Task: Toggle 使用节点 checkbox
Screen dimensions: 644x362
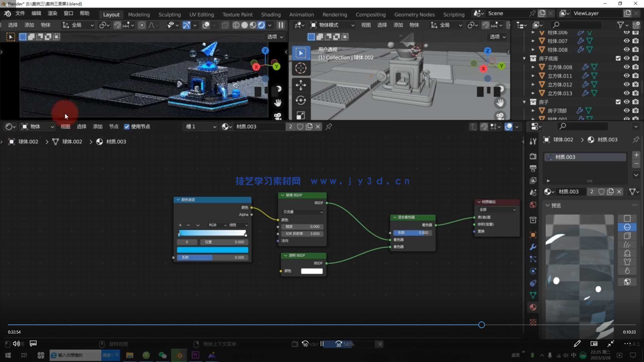Action: (127, 127)
